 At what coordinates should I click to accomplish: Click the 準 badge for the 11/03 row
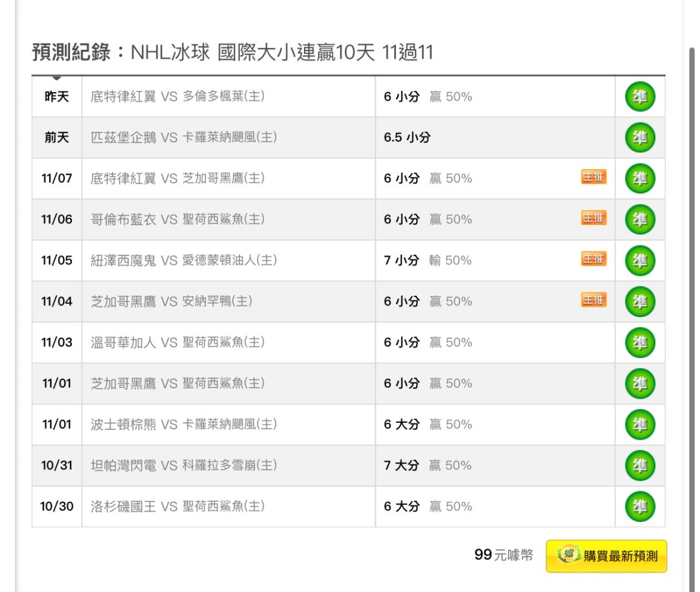point(640,342)
